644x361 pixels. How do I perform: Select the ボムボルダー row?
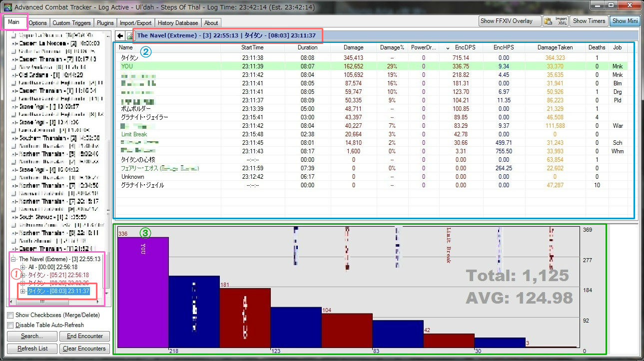point(373,108)
